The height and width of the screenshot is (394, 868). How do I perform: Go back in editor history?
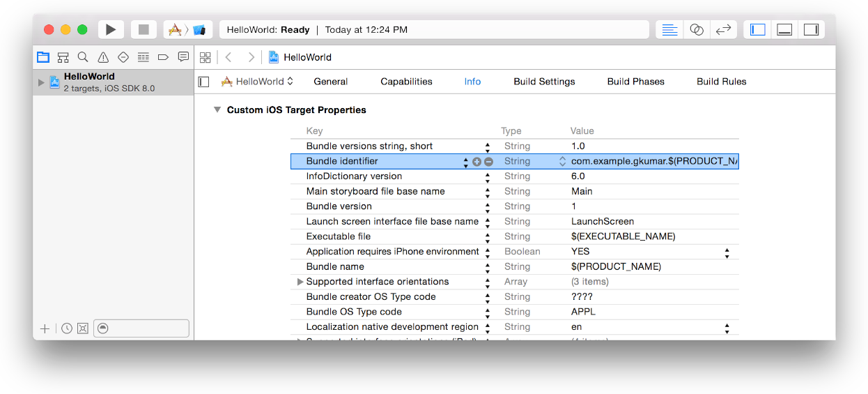(x=228, y=57)
